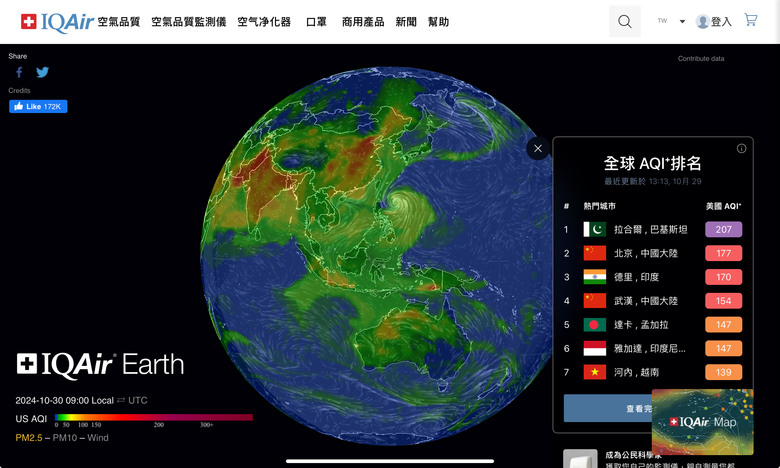
Task: Click Bangladesh flag in Dhaka row
Action: [594, 325]
